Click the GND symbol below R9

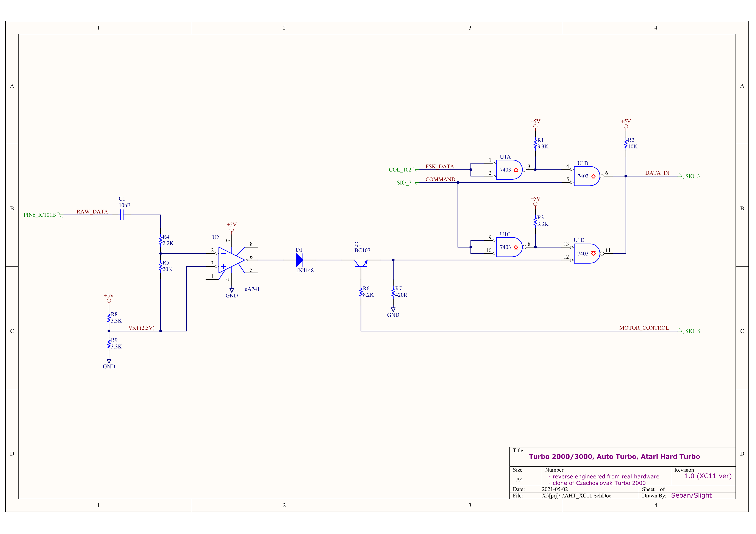[x=109, y=364]
